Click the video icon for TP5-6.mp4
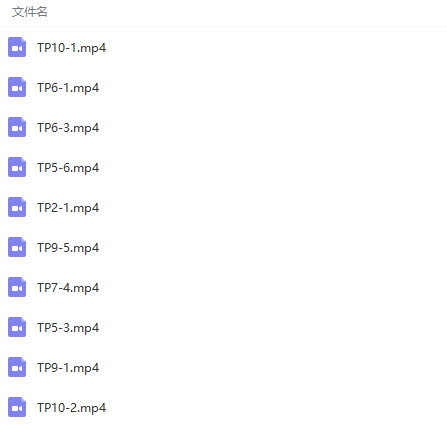This screenshot has width=447, height=428. (x=17, y=167)
